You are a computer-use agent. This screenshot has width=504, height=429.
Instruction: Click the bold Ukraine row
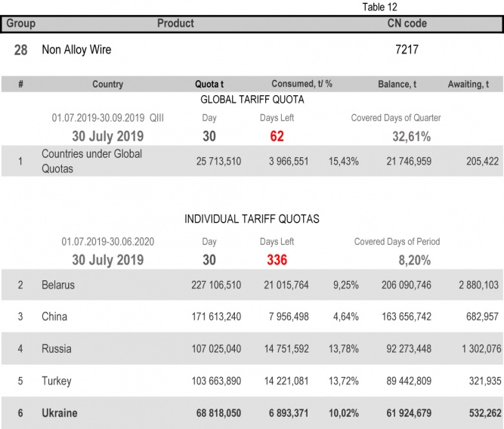click(60, 413)
